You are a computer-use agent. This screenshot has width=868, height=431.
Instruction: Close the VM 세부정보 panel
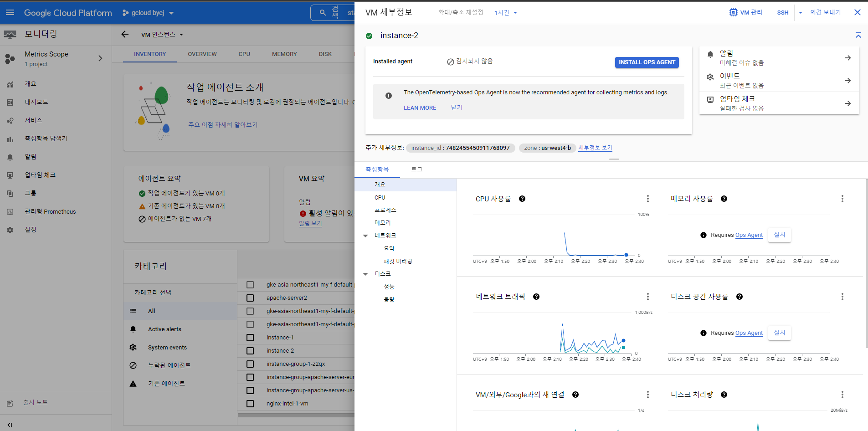pos(857,12)
